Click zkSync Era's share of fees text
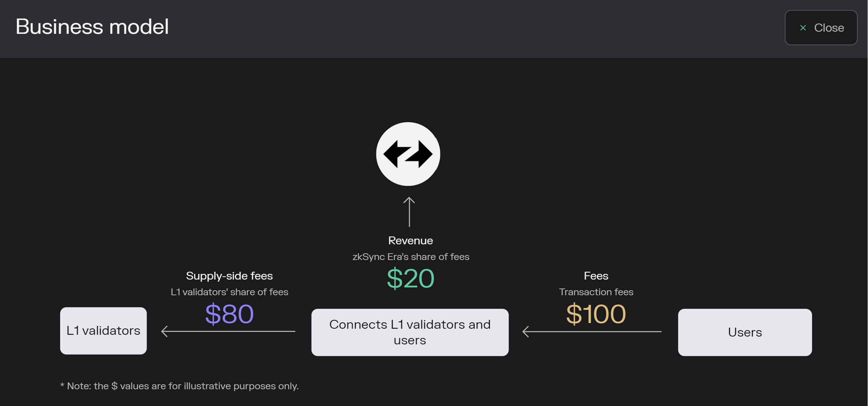 411,257
